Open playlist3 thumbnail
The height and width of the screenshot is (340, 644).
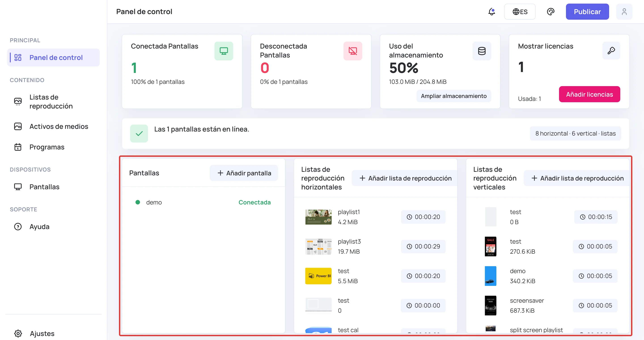pyautogui.click(x=318, y=246)
